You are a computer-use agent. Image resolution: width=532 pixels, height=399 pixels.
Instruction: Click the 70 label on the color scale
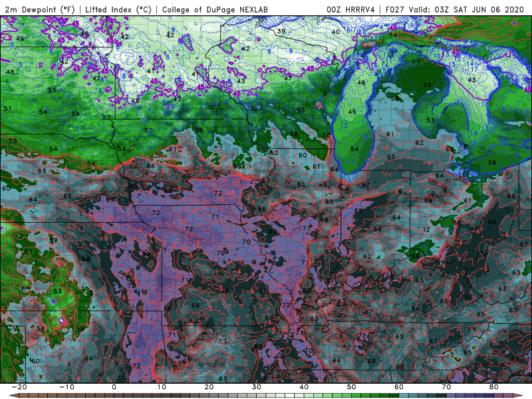point(446,387)
